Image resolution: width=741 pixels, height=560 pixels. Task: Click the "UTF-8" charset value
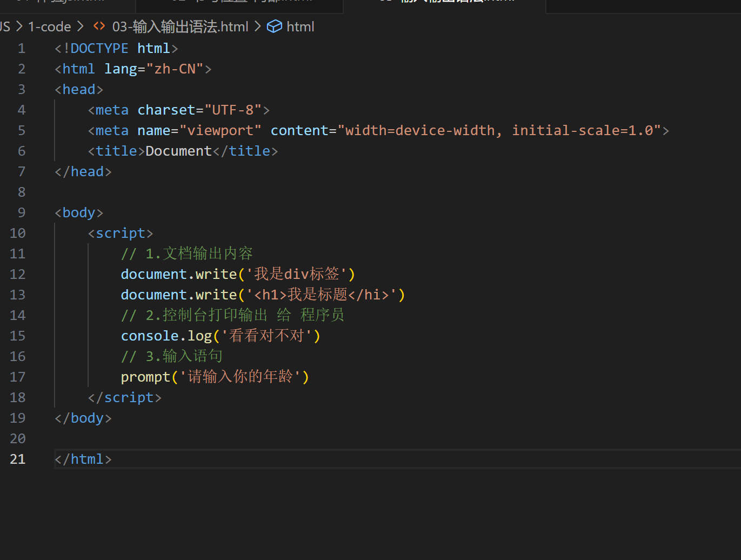233,110
